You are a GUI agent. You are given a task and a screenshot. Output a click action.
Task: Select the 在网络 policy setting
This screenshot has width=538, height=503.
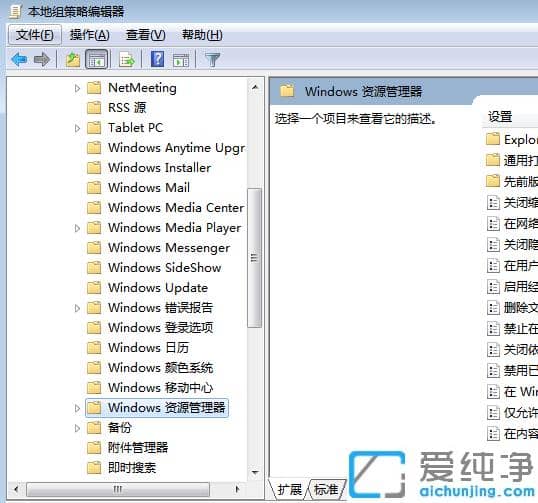512,224
